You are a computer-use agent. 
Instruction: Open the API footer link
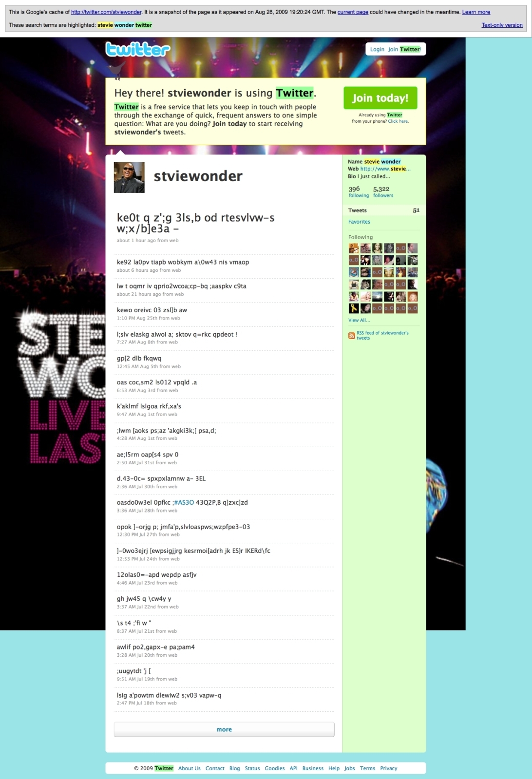pyautogui.click(x=293, y=768)
